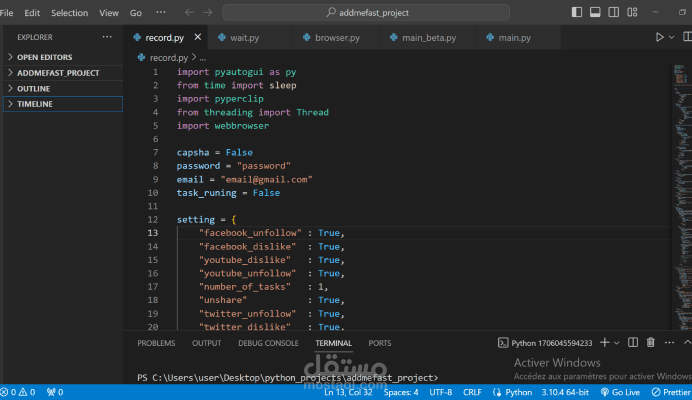Viewport: 692px width, 400px height.
Task: Select interpreter 3.10.4 64-bit
Action: (x=565, y=392)
